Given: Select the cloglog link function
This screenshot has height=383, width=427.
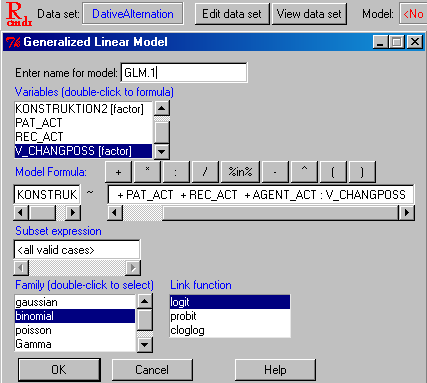Looking at the screenshot, I should (x=230, y=330).
